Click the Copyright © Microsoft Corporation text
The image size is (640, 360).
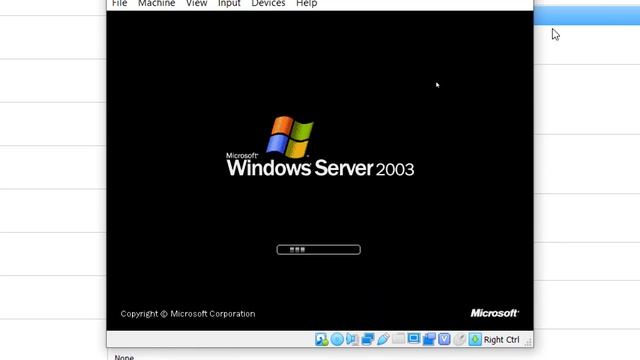[188, 314]
